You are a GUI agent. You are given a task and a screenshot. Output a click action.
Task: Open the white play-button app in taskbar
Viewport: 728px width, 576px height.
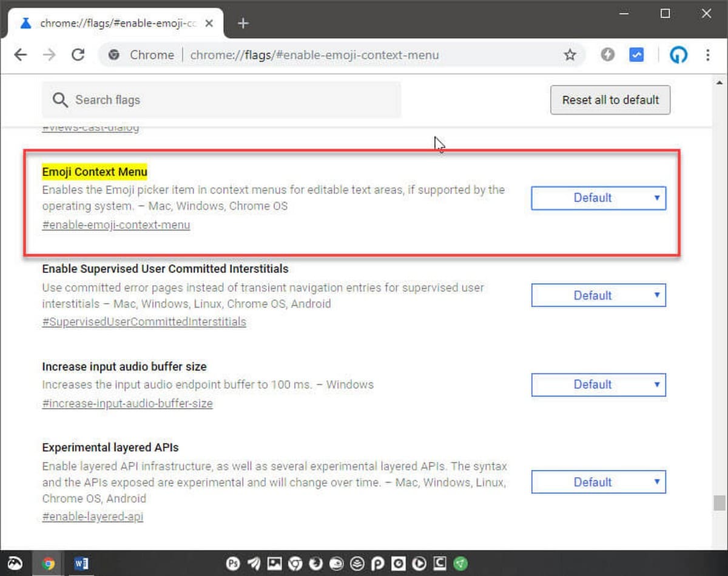click(419, 564)
